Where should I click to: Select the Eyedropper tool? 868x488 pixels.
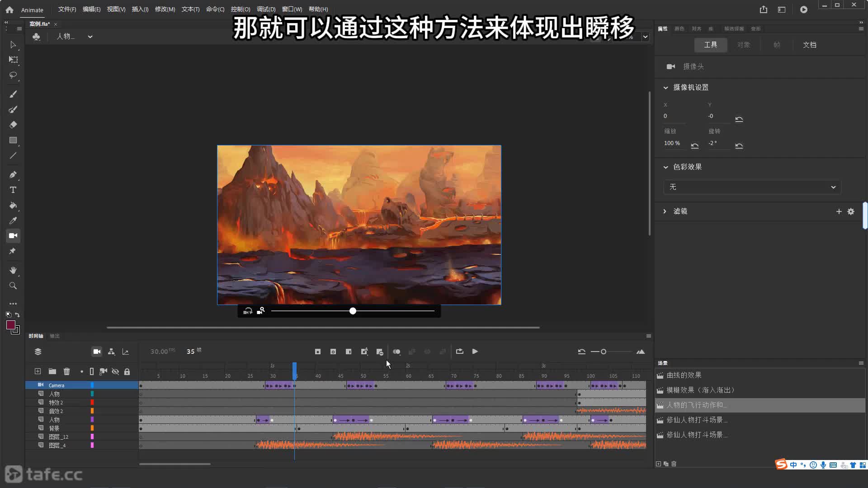[x=13, y=221]
